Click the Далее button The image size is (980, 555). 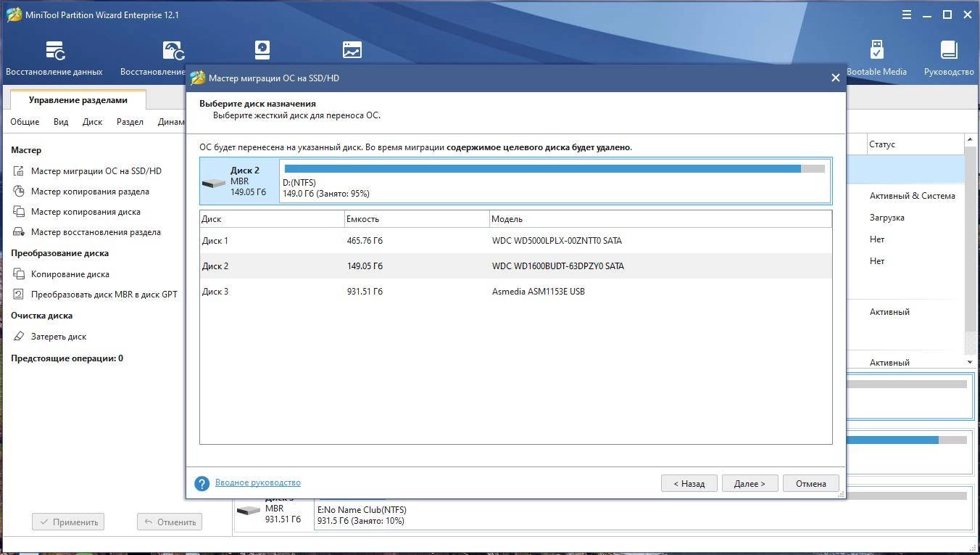(749, 483)
